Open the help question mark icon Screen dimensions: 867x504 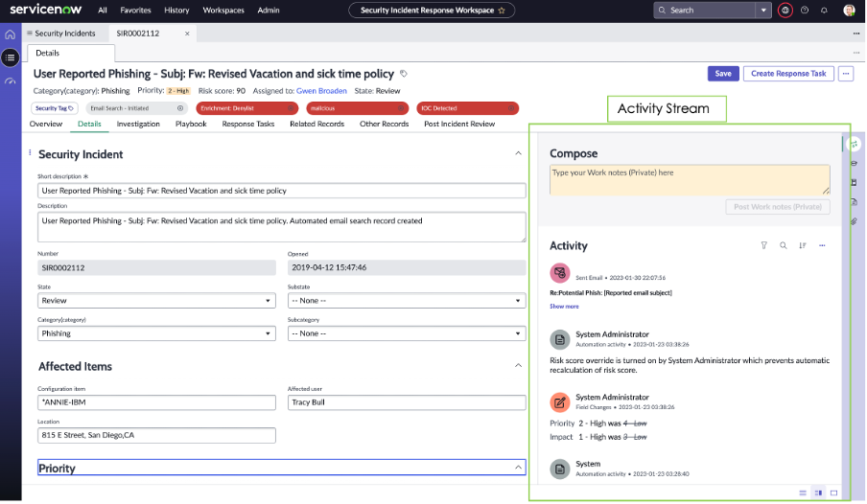(x=805, y=10)
